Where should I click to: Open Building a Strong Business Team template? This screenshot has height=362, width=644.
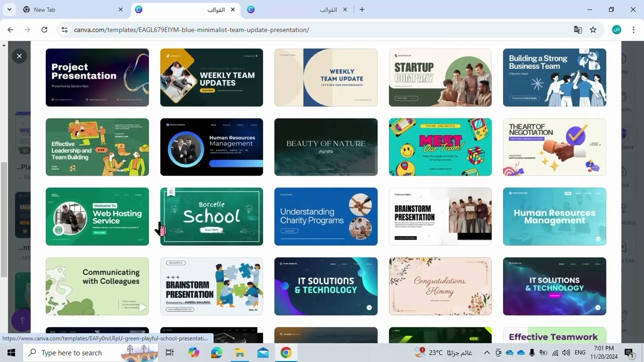[x=554, y=77]
